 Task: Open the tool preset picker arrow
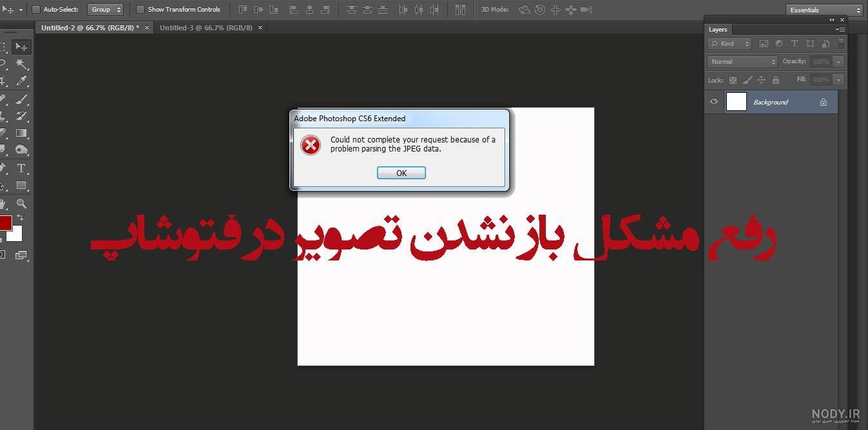click(21, 10)
